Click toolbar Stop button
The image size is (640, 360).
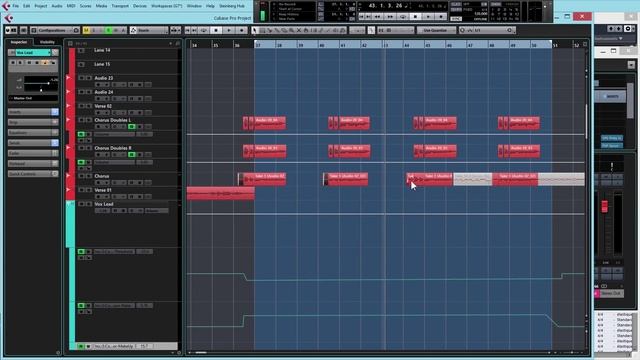coord(216,30)
